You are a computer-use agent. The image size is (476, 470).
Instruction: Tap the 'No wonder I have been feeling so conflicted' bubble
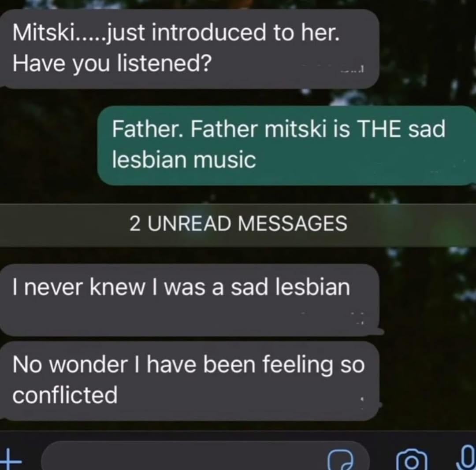pos(190,381)
